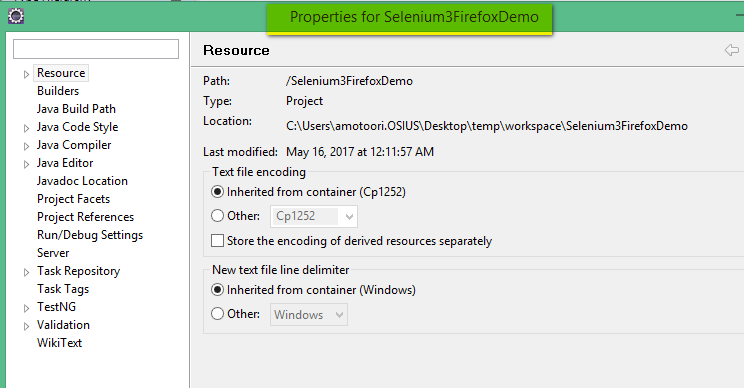Expand the Java Compiler node
744x388 pixels.
click(x=27, y=146)
